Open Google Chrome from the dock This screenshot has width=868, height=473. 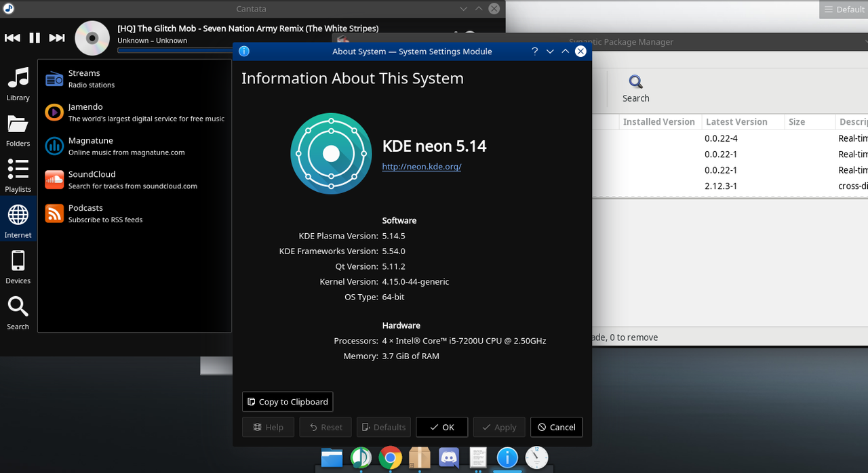click(x=390, y=458)
